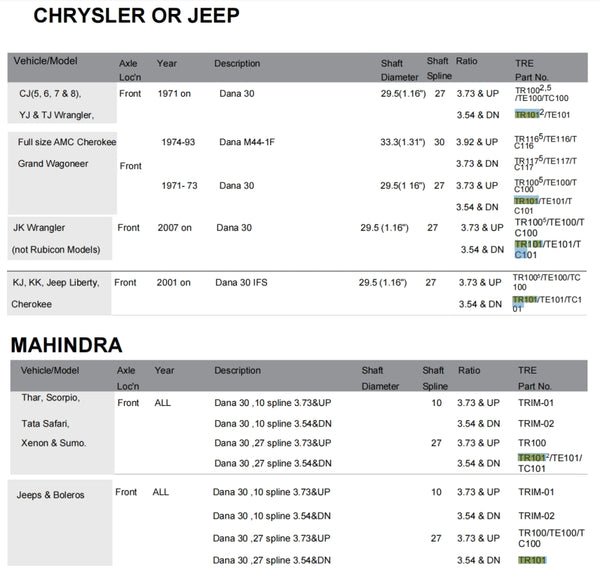The width and height of the screenshot is (600, 582).
Task: Select the 2007 on year cell
Action: point(175,228)
